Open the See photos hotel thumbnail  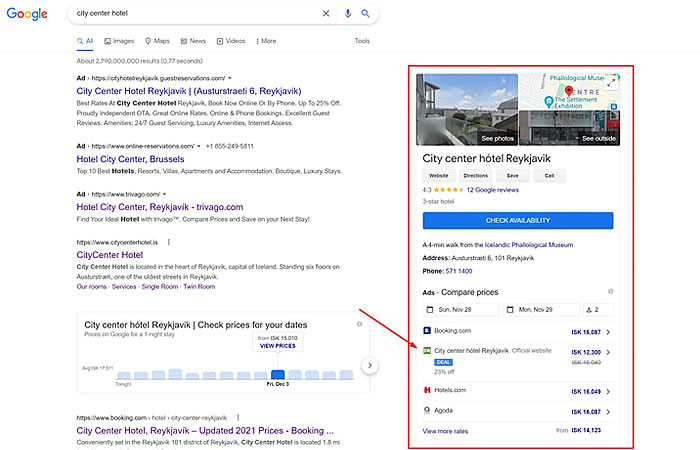[x=467, y=110]
